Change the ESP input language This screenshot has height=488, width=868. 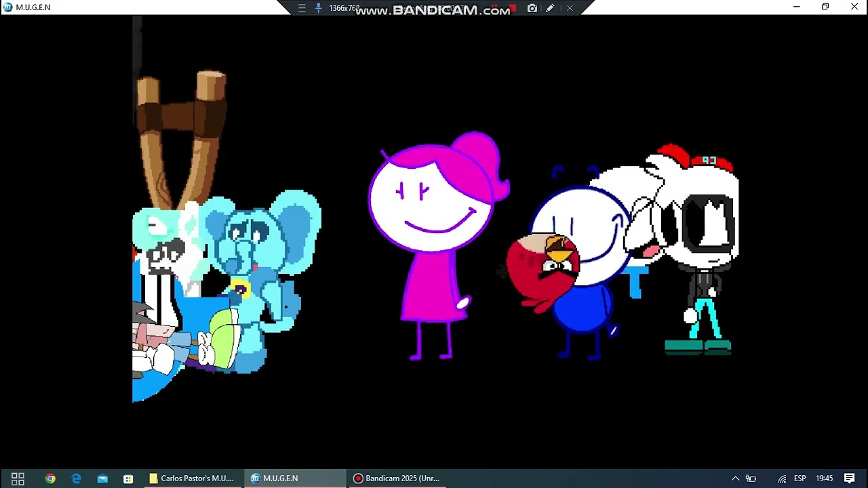click(800, 479)
